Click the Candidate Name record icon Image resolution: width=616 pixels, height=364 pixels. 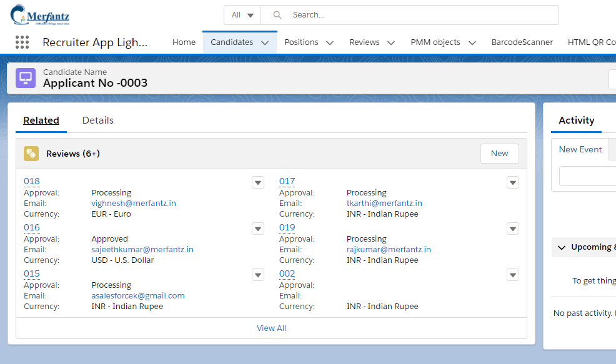point(24,77)
